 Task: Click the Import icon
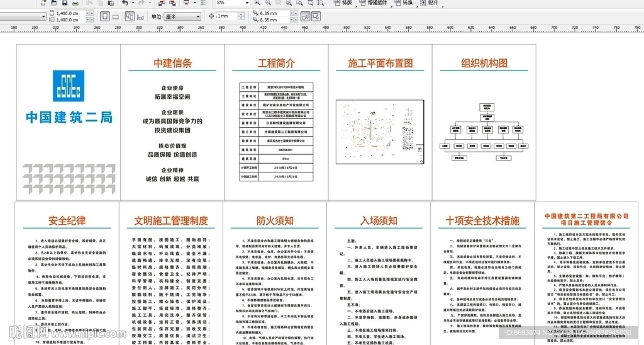162,3
